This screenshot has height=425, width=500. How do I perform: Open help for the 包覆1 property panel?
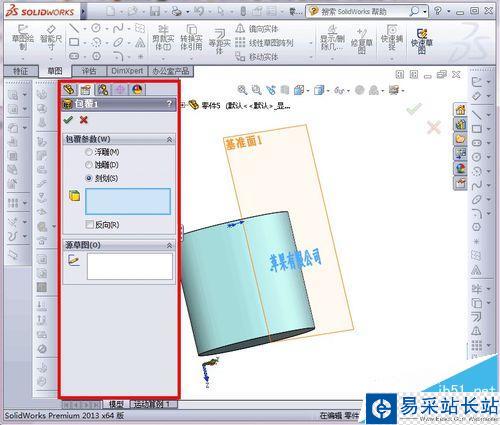[x=170, y=104]
